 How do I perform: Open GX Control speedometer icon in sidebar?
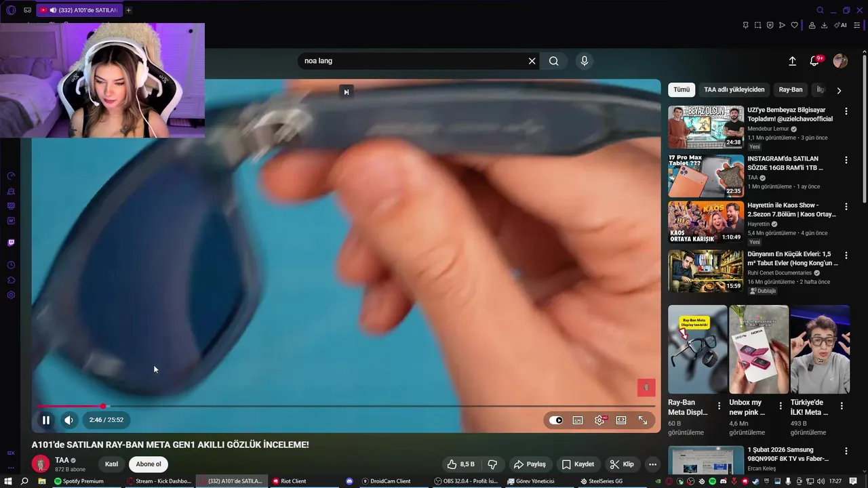11,176
